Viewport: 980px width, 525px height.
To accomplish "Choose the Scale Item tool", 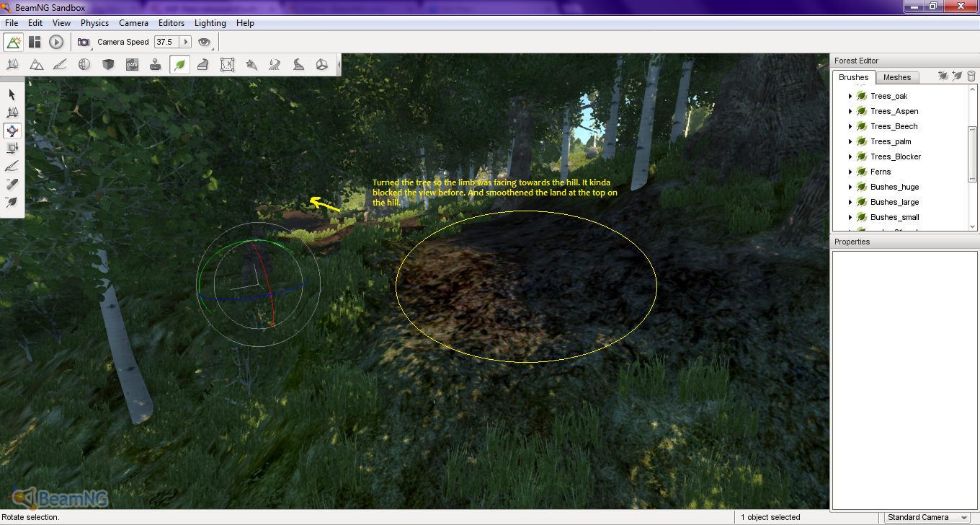I will (12, 149).
